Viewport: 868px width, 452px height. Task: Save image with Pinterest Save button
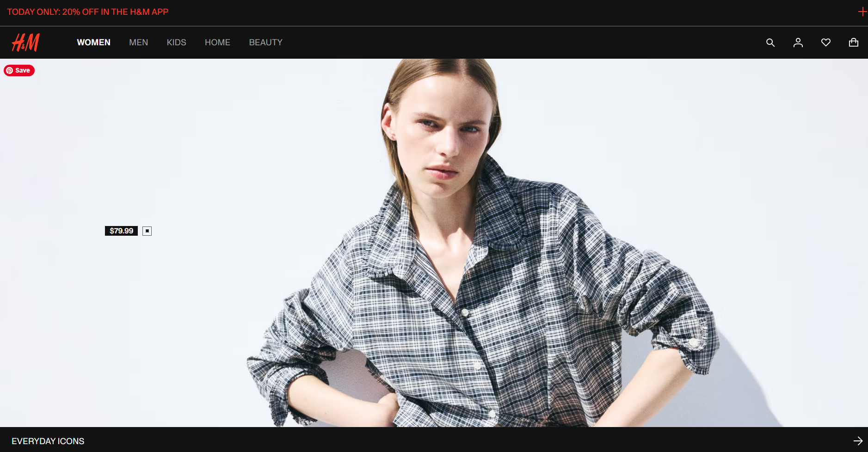(x=19, y=70)
